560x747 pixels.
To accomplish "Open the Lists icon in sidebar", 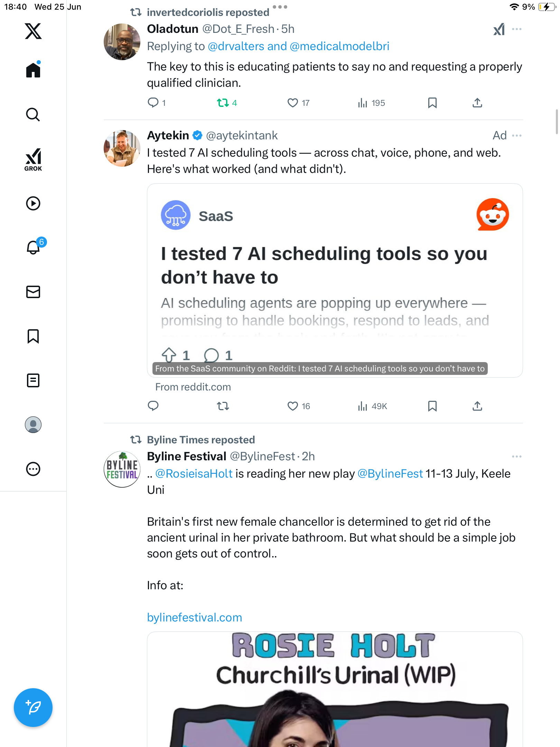I will pos(33,380).
